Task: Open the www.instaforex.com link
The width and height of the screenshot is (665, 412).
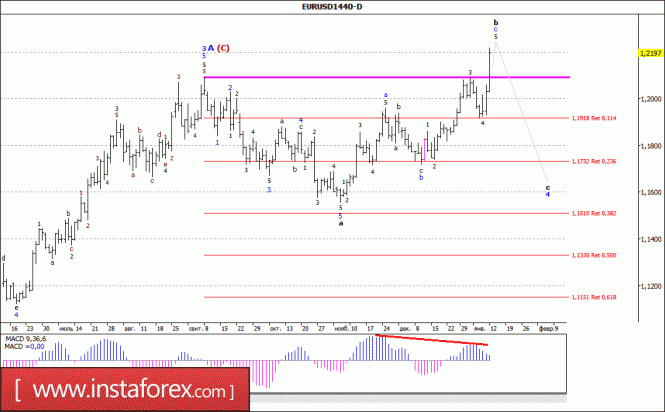Action: coord(125,390)
